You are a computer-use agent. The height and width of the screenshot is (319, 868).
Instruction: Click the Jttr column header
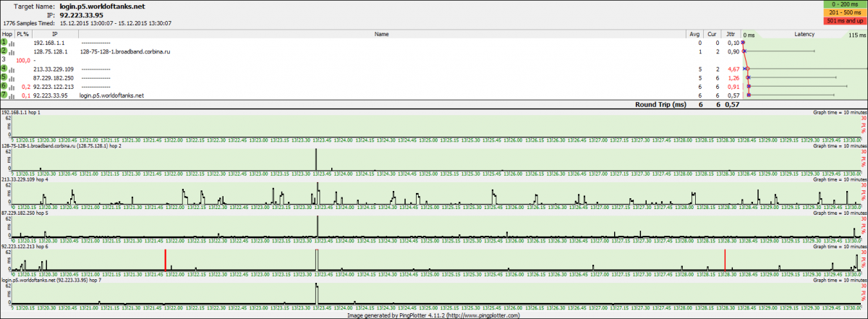[x=730, y=34]
